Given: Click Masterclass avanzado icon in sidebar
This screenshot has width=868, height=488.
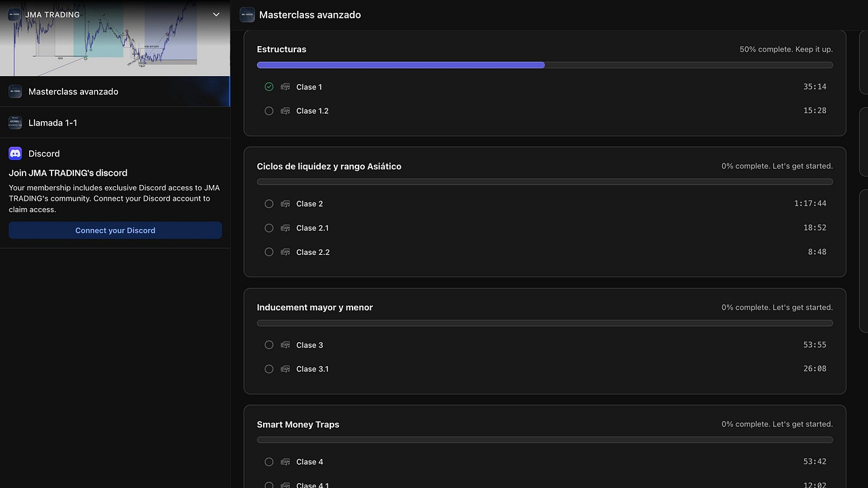Looking at the screenshot, I should click(15, 91).
